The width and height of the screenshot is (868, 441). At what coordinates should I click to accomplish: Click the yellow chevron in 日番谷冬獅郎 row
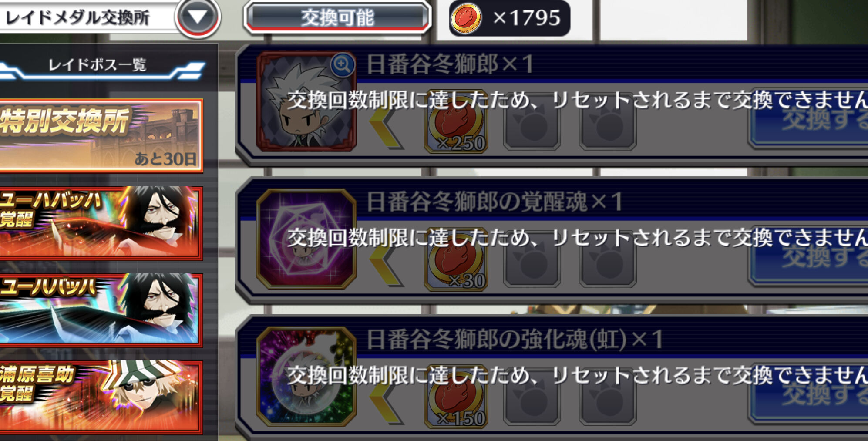tap(386, 127)
